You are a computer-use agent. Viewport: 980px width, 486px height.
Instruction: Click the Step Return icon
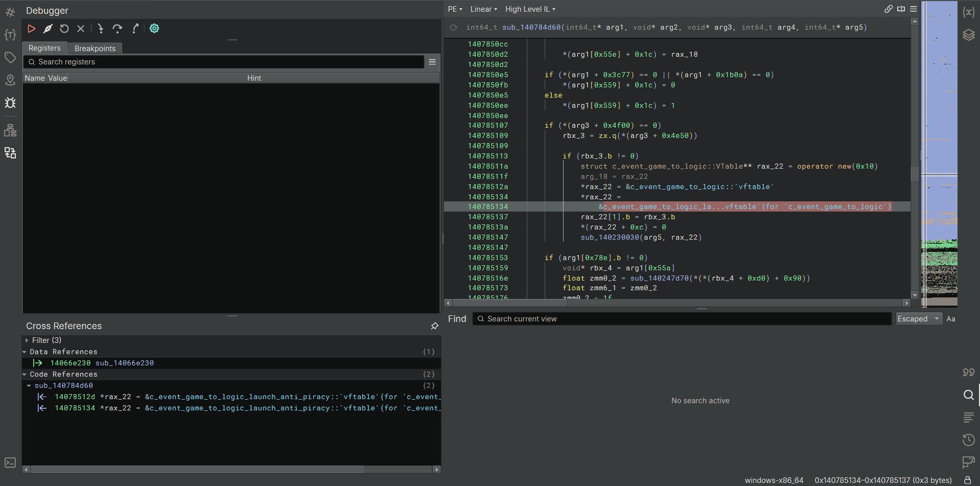(x=135, y=29)
